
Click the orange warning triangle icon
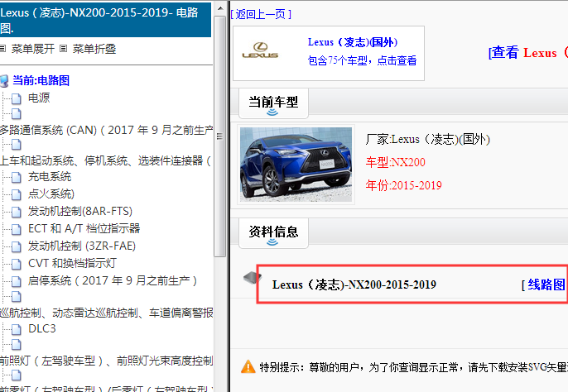(248, 366)
